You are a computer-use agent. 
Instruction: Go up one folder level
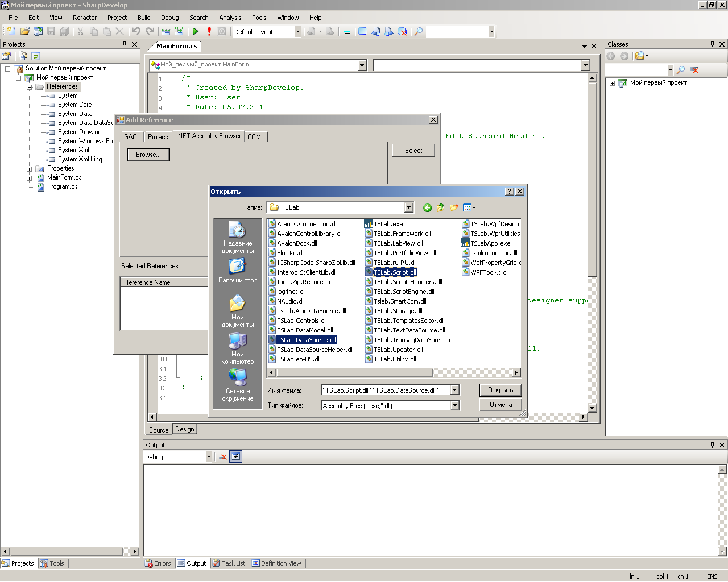click(440, 208)
